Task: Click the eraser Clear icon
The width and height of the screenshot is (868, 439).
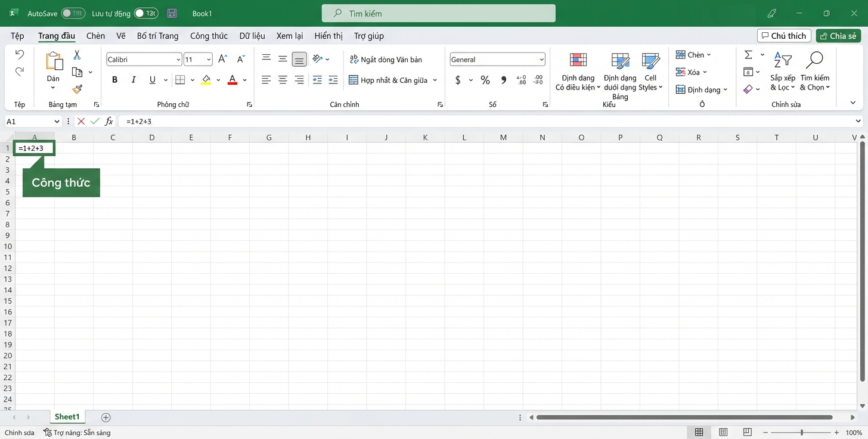Action: coord(748,89)
